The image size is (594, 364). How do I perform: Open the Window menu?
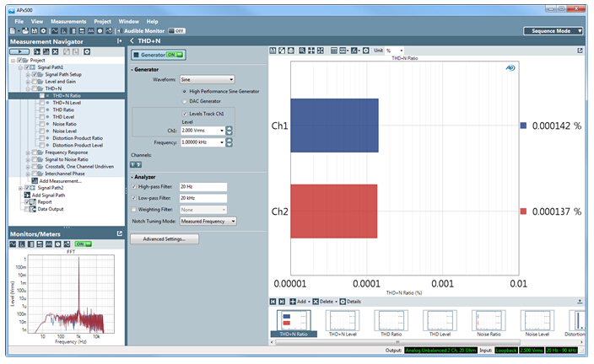[129, 22]
